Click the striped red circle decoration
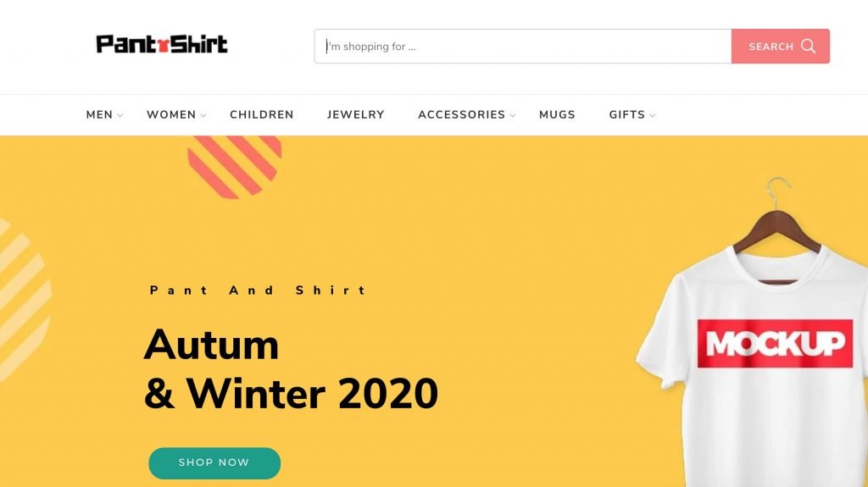868x487 pixels. (x=235, y=166)
